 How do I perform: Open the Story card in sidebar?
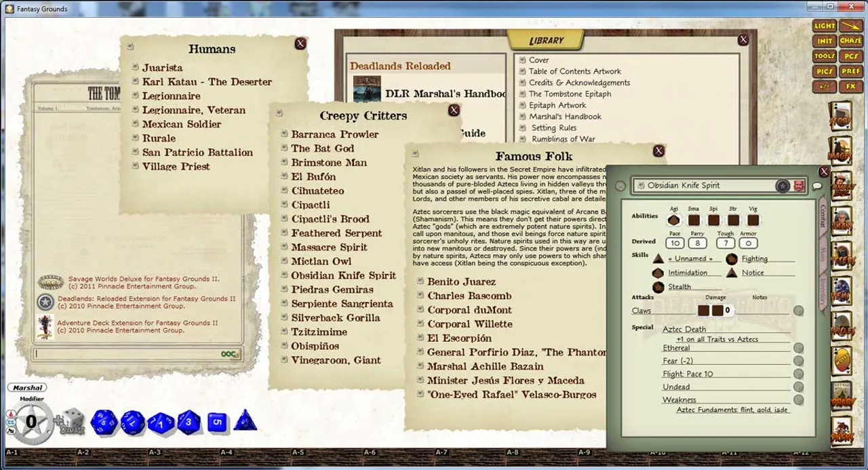click(x=842, y=117)
